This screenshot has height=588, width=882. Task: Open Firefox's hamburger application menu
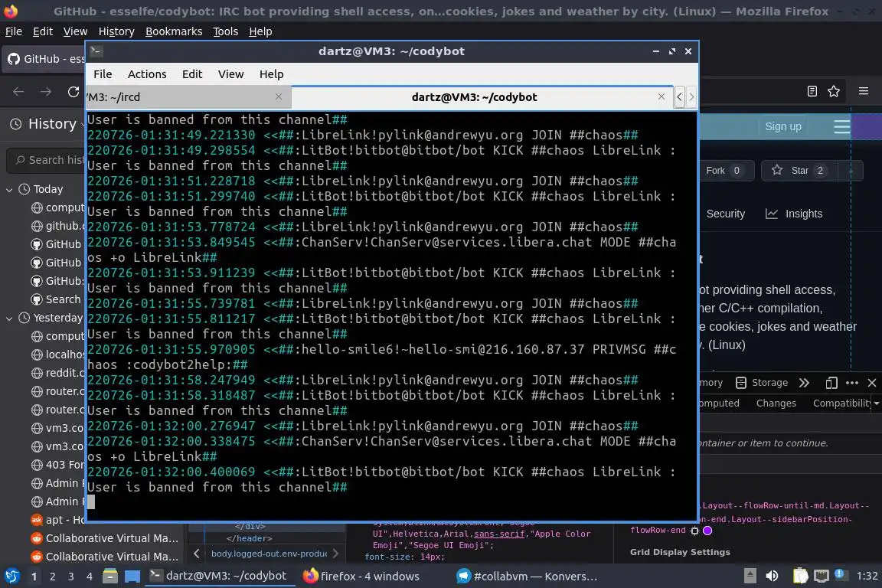864,91
